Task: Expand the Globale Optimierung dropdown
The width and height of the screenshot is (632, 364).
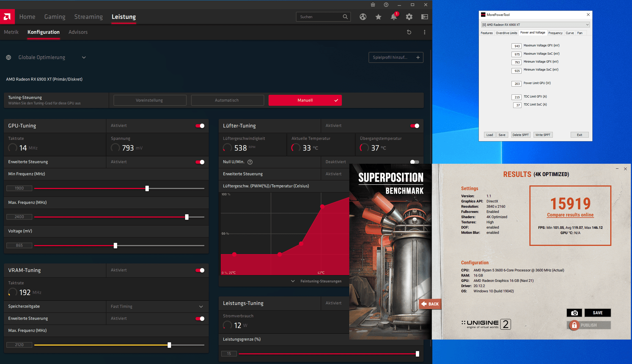Action: (x=84, y=57)
